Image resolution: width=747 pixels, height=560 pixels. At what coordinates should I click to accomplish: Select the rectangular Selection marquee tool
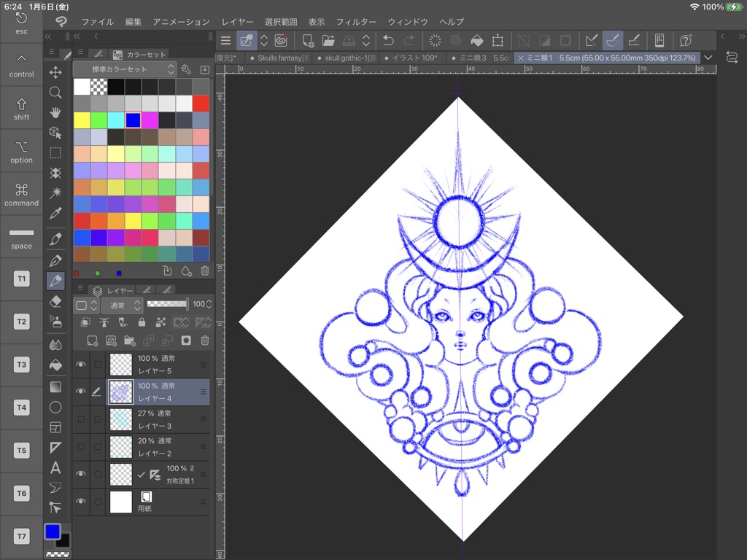click(x=55, y=153)
